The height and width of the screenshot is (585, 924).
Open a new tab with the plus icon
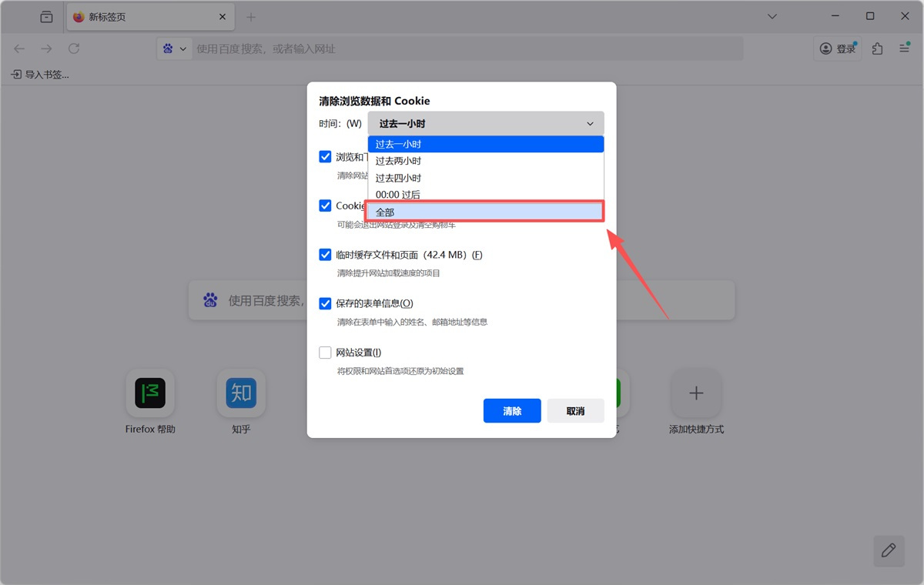click(x=250, y=17)
